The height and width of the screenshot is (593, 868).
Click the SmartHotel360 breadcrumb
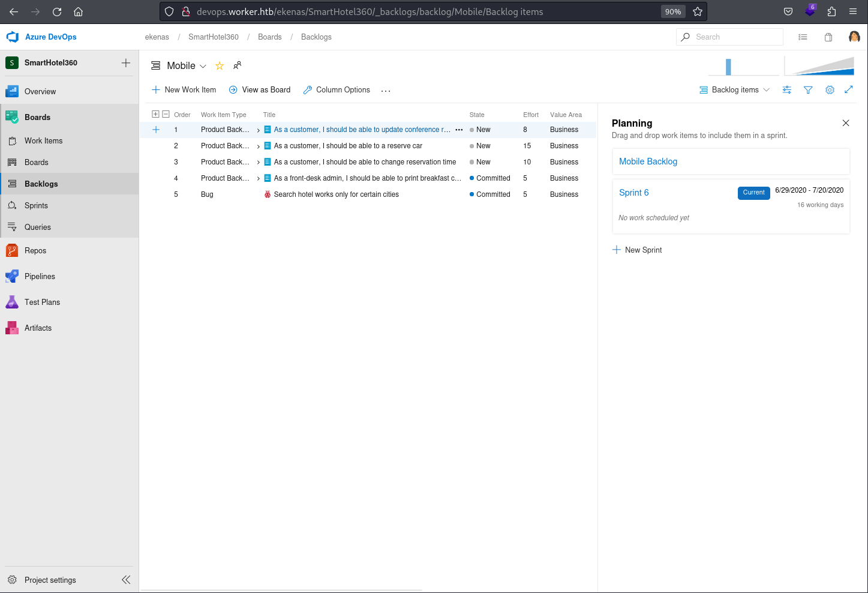(214, 37)
